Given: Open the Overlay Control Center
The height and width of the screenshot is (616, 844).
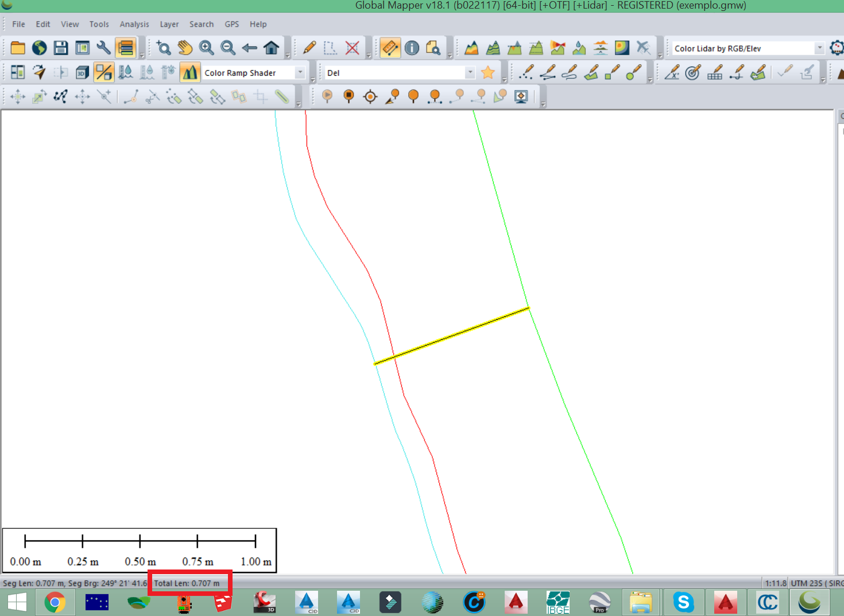Looking at the screenshot, I should coord(125,48).
